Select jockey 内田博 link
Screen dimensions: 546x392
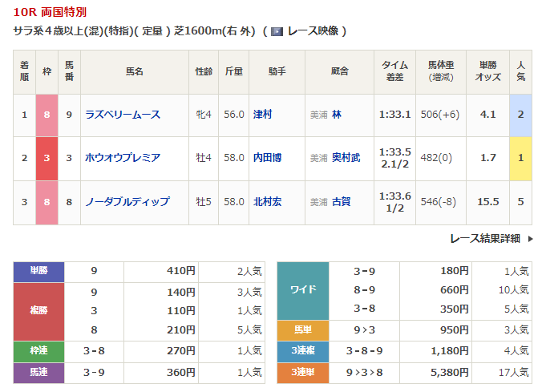[x=267, y=158]
